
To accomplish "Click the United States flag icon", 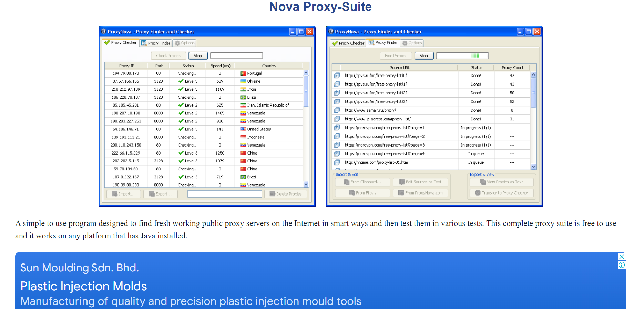I will pyautogui.click(x=243, y=129).
